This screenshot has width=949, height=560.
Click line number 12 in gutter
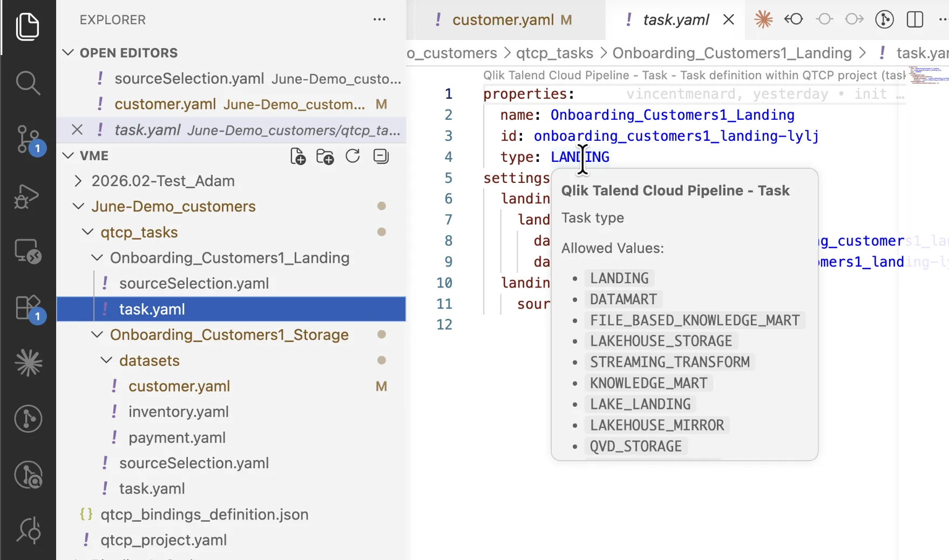444,324
